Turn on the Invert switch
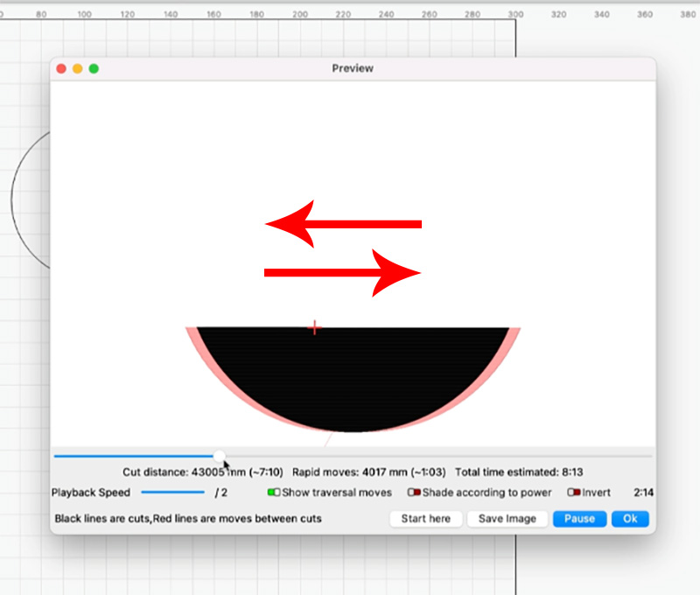 [x=574, y=493]
